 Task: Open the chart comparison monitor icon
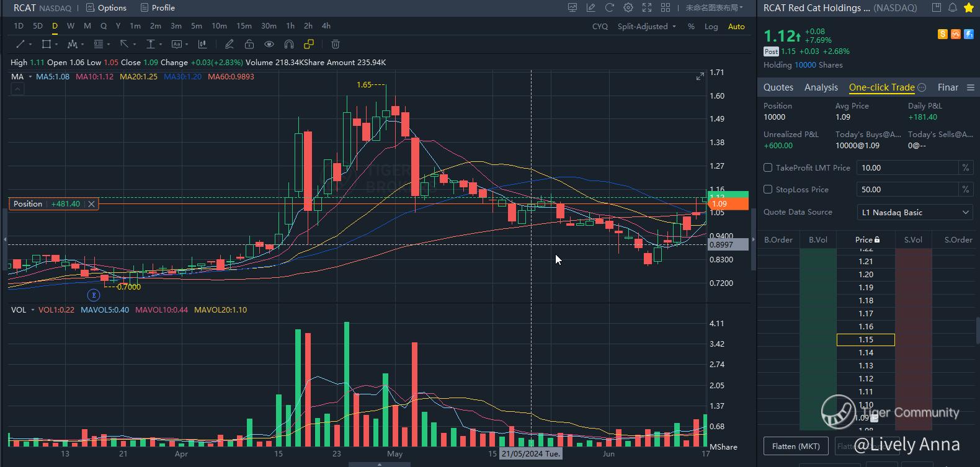pyautogui.click(x=572, y=7)
